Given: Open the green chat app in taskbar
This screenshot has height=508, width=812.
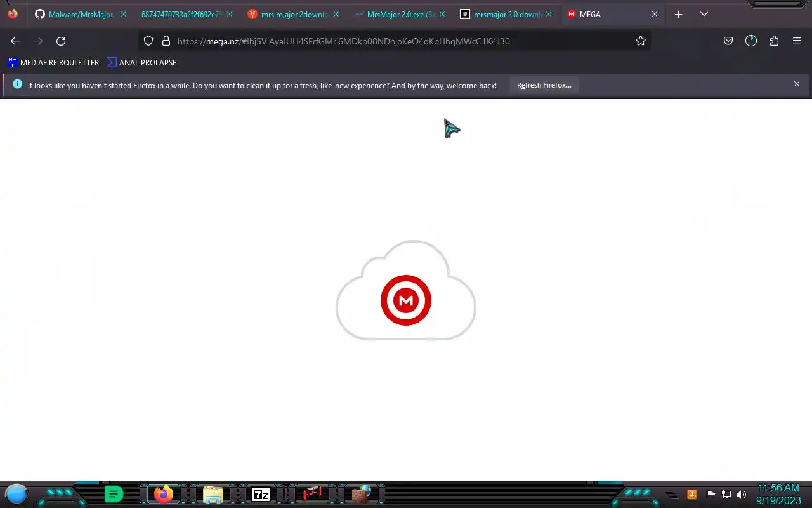Looking at the screenshot, I should [114, 494].
